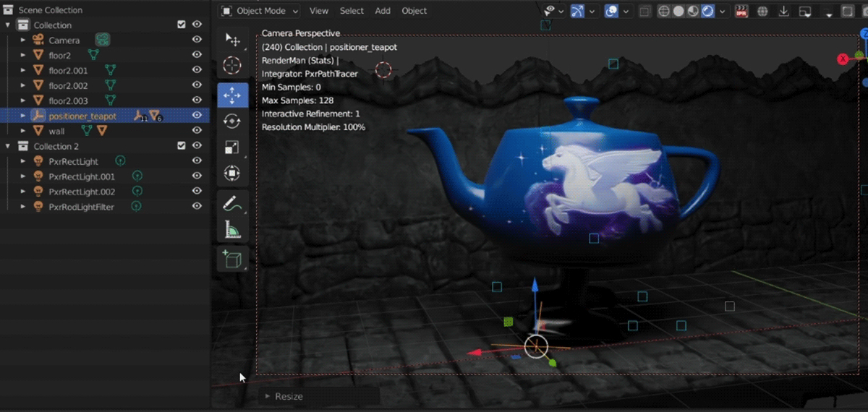Image resolution: width=868 pixels, height=412 pixels.
Task: Select the Select Box tool in toolbar
Action: [232, 39]
